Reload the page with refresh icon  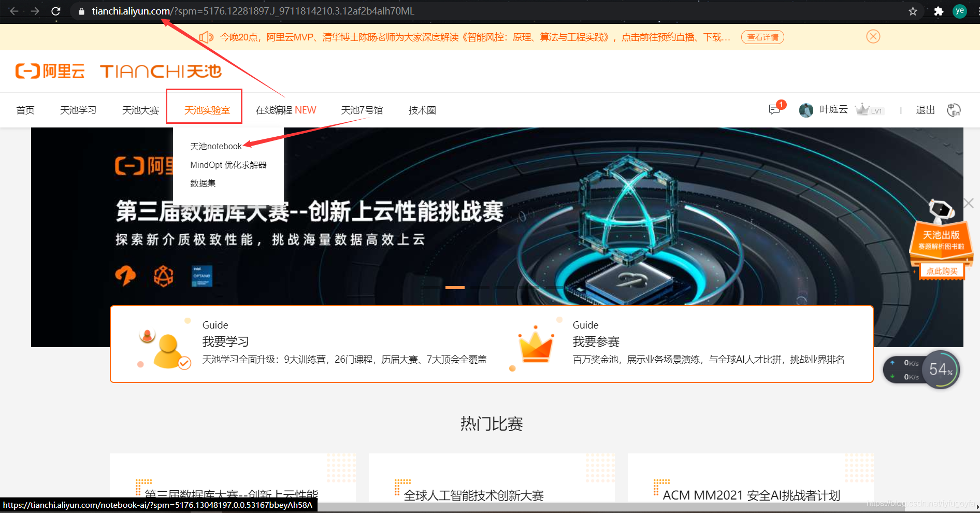pyautogui.click(x=56, y=11)
